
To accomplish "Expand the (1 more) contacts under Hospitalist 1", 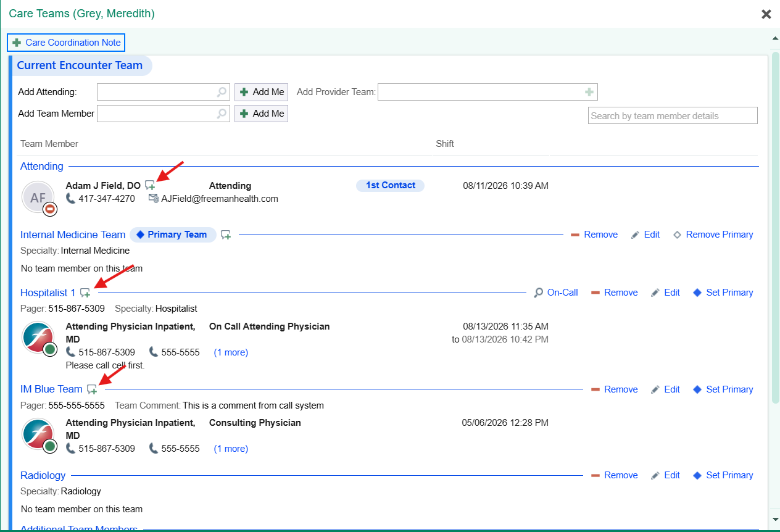I will 231,352.
